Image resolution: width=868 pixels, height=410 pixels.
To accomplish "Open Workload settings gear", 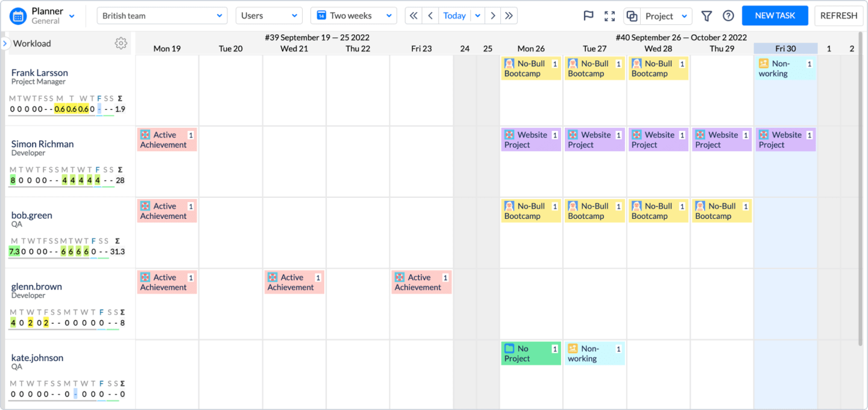I will point(121,43).
